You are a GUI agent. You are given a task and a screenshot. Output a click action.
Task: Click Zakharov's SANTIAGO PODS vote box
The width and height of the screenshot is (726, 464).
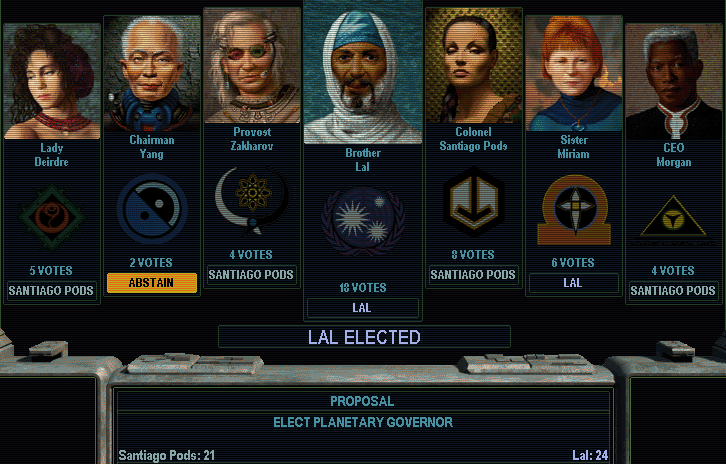[251, 275]
